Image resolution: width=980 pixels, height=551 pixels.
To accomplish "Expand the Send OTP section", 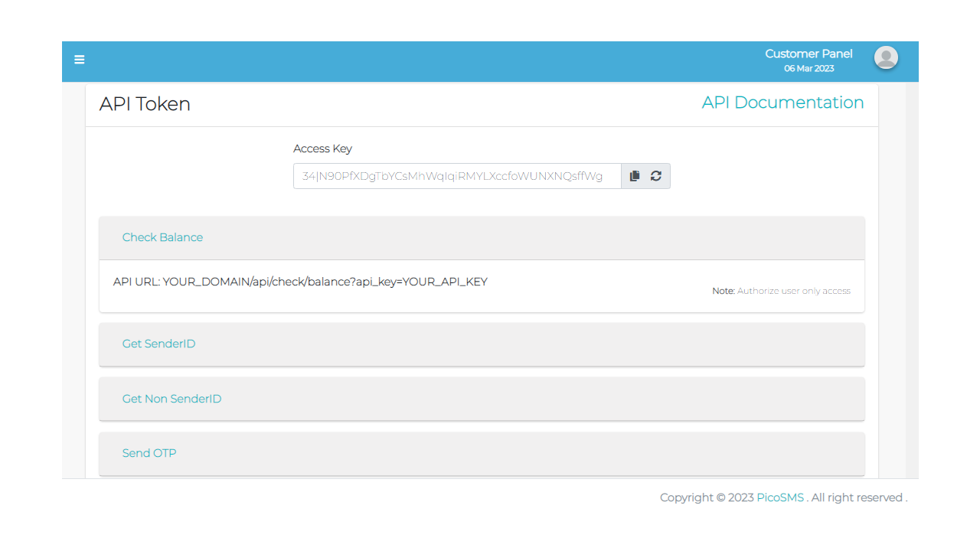I will click(149, 453).
